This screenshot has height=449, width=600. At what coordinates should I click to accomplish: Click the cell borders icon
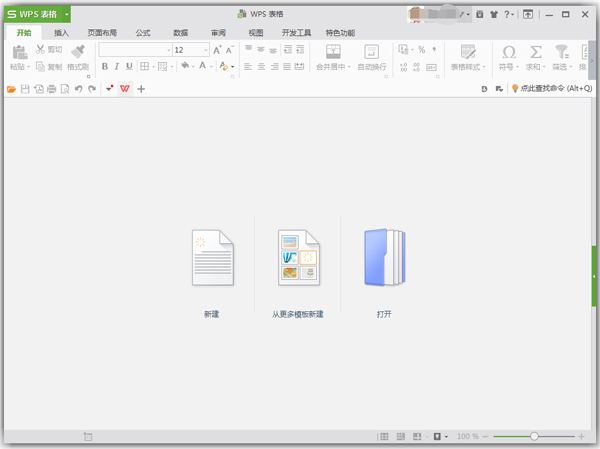144,67
